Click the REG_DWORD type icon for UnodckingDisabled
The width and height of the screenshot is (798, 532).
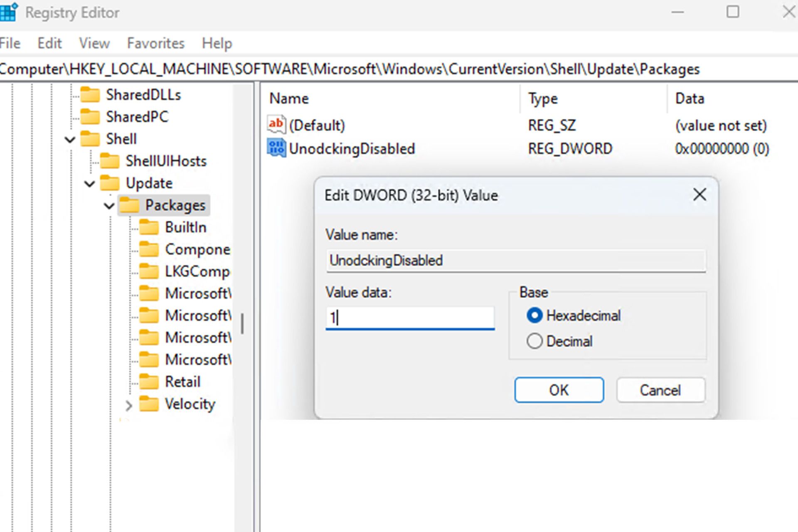point(276,148)
